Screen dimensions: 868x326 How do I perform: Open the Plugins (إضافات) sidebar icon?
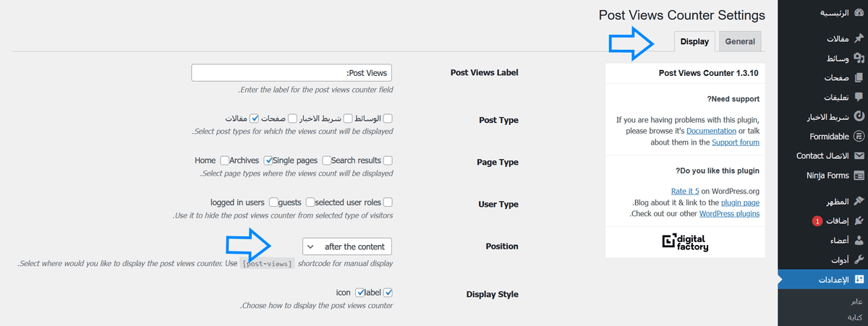[859, 220]
